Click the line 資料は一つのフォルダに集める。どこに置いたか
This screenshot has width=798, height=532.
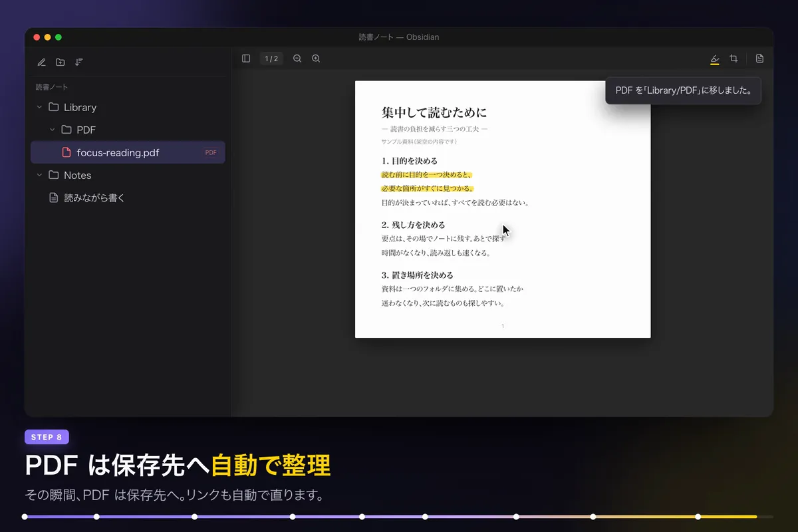(452, 289)
